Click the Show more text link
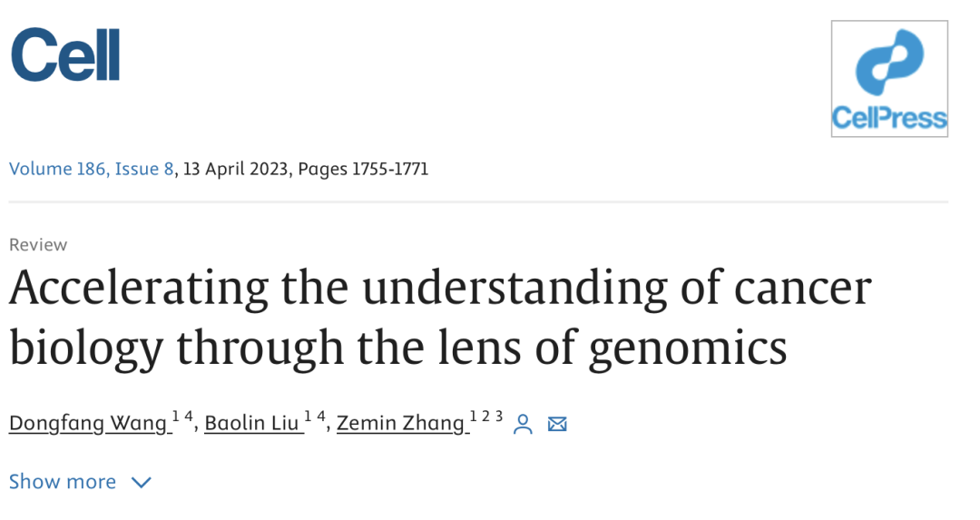Screen dimensions: 980x520 pyautogui.click(x=63, y=482)
